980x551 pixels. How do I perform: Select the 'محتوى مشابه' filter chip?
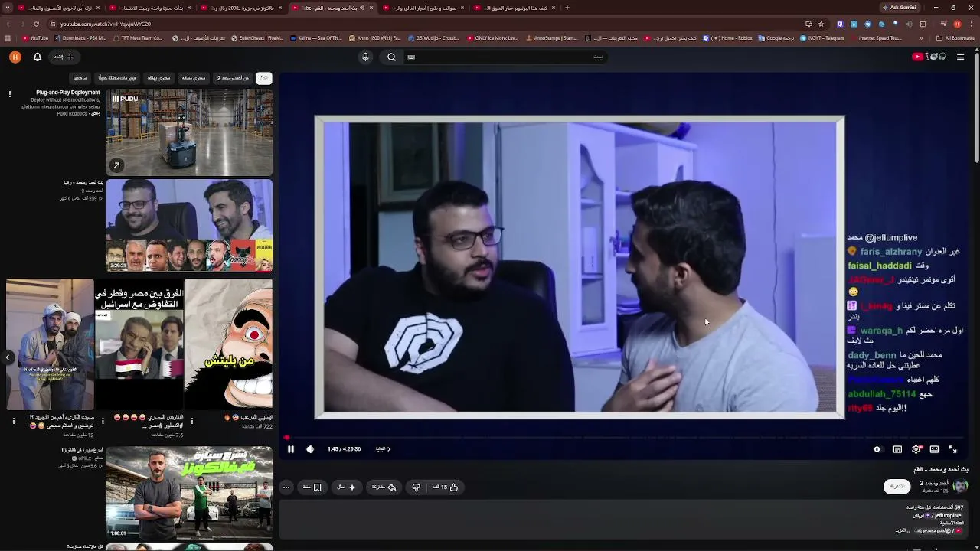coord(193,78)
